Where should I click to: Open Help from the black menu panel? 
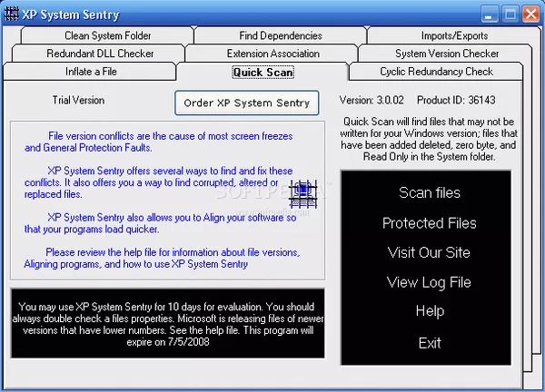430,312
